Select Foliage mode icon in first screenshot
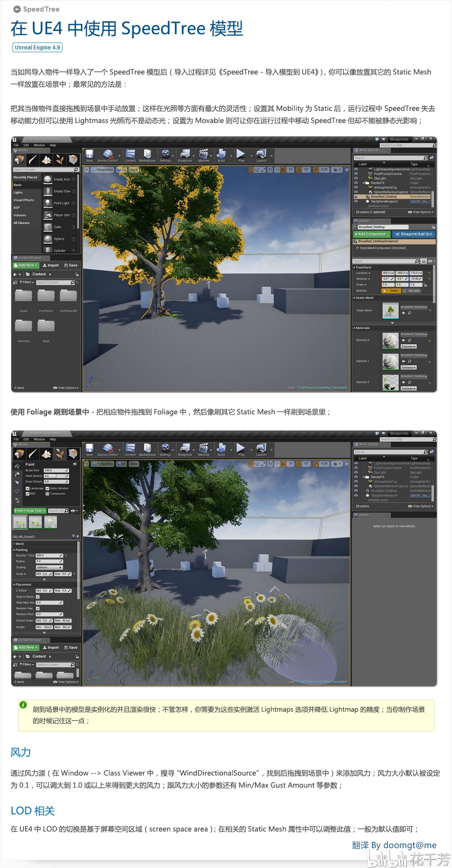452x868 pixels. click(x=60, y=160)
